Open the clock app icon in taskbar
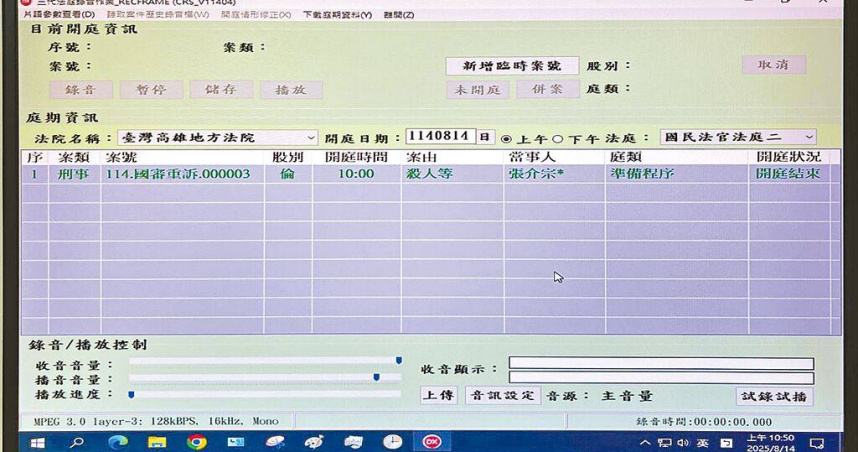 [x=392, y=442]
